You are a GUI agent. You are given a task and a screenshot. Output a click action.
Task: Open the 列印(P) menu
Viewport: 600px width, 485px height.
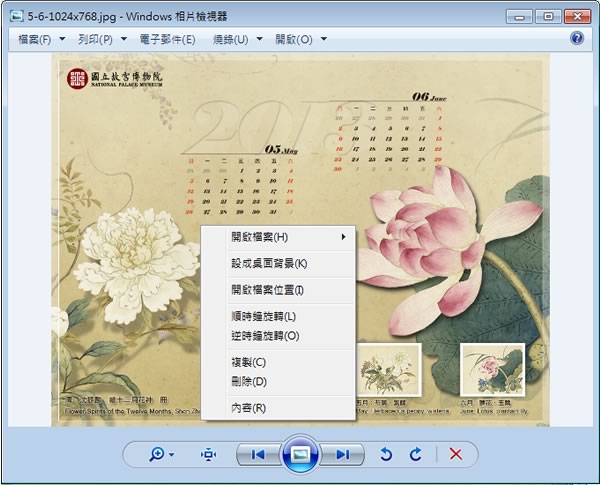point(95,39)
